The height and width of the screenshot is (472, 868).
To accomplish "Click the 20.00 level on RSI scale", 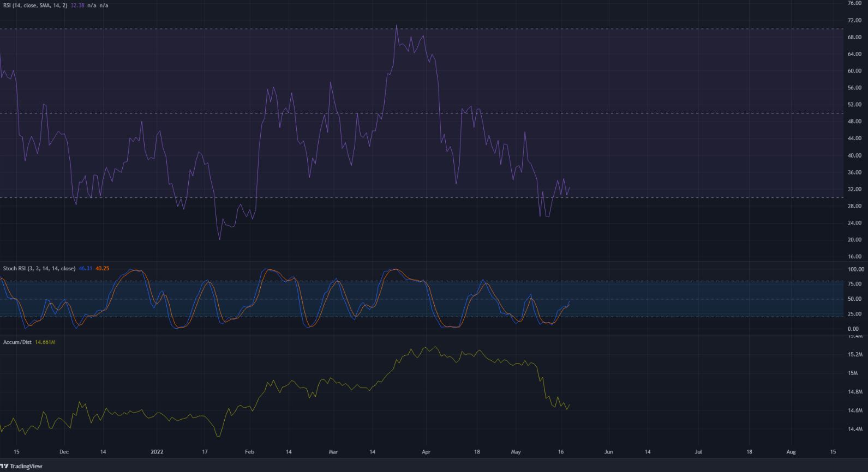I will tap(854, 240).
